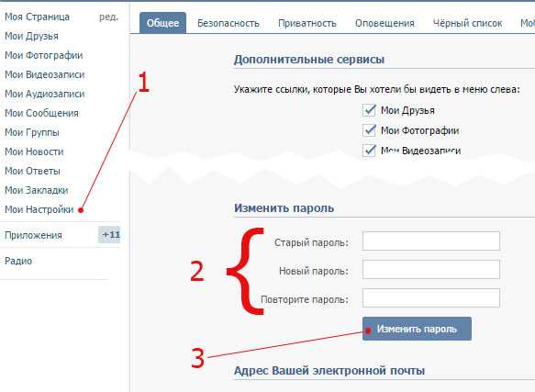Viewport: 535px width, 392px height.
Task: Visit Мои Закладки in the sidebar
Action: pos(37,190)
